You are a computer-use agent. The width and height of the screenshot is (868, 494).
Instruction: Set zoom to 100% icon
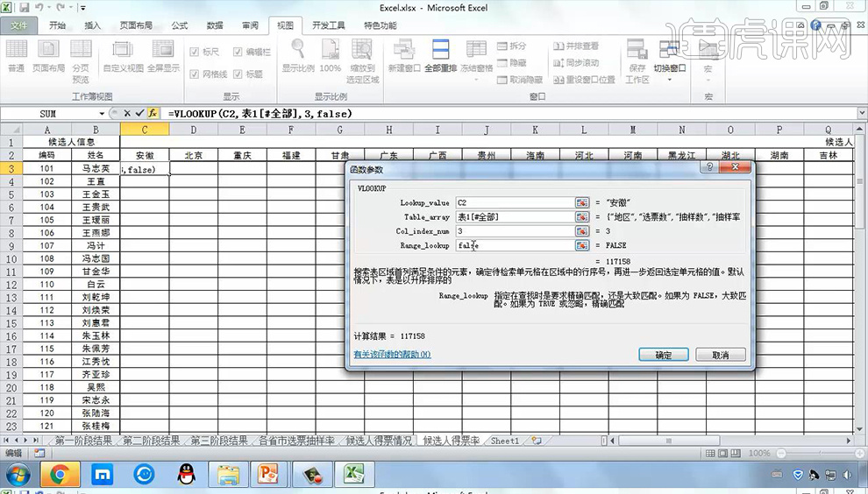331,55
